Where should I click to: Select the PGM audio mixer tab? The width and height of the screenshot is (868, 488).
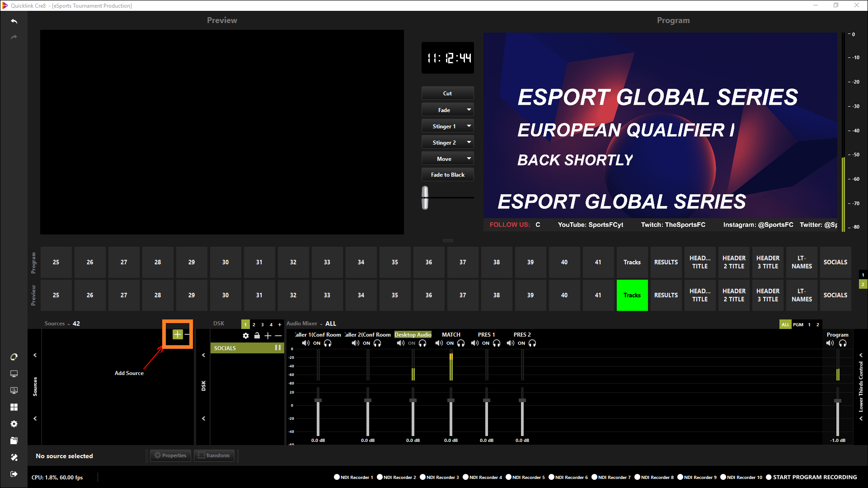(x=798, y=324)
